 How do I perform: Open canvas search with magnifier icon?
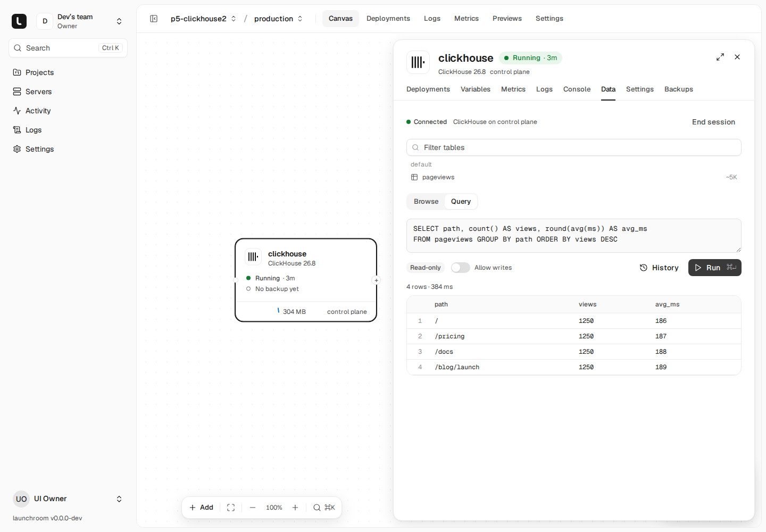point(324,508)
